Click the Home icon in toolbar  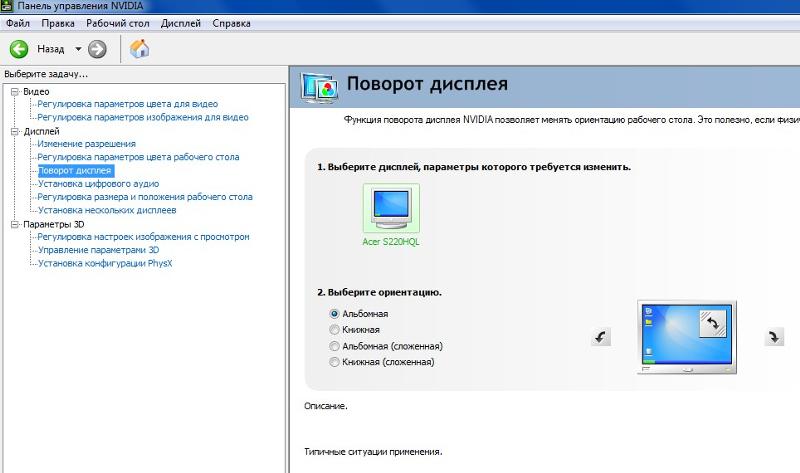[139, 48]
